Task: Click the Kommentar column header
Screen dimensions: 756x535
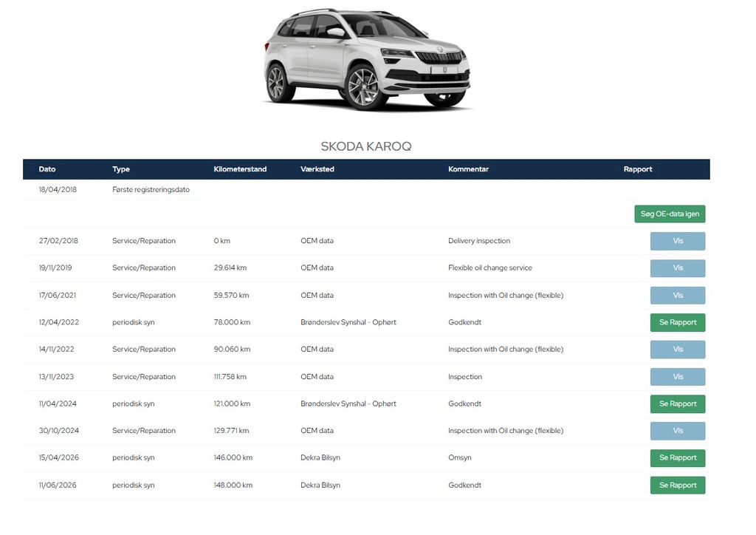Action: (468, 169)
